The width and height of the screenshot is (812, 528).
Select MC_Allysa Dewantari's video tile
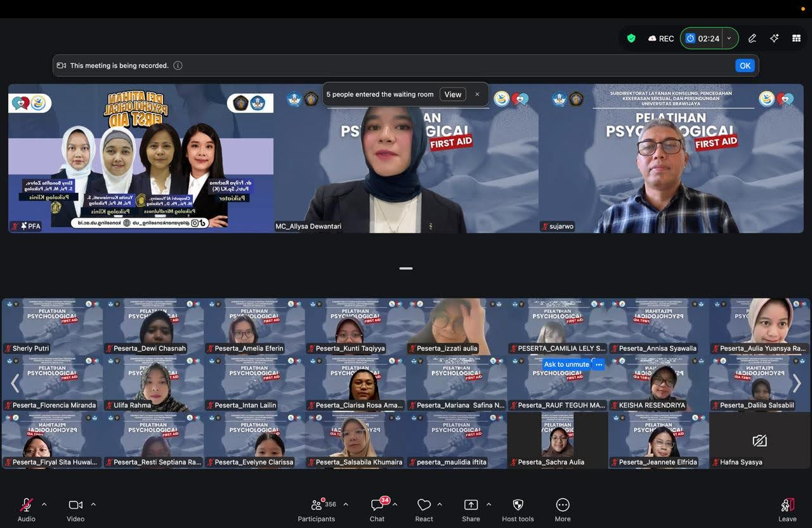(x=406, y=159)
